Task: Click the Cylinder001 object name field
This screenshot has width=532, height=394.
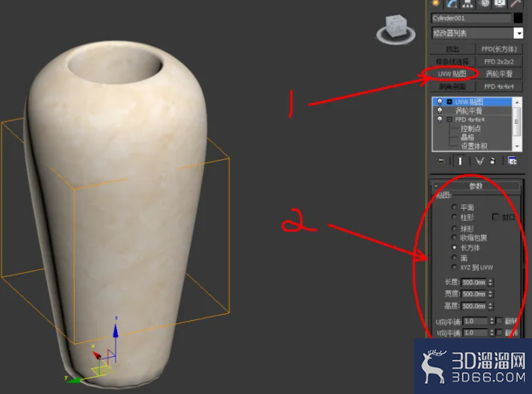Action: [472, 18]
